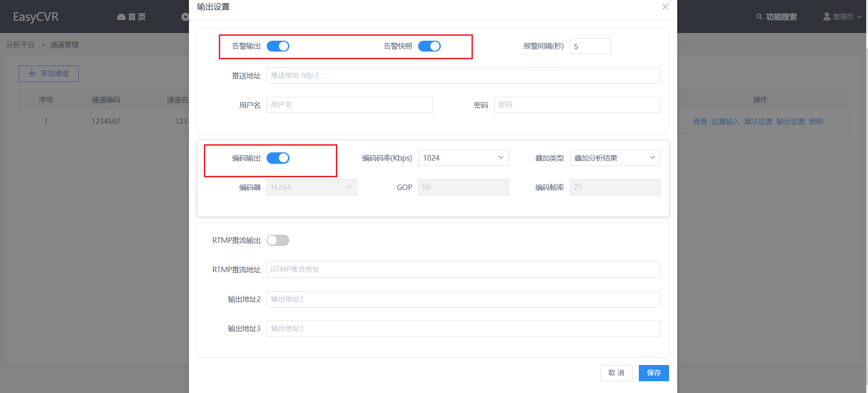Toggle the 告警快照 switch
This screenshot has height=393, width=868.
point(429,46)
